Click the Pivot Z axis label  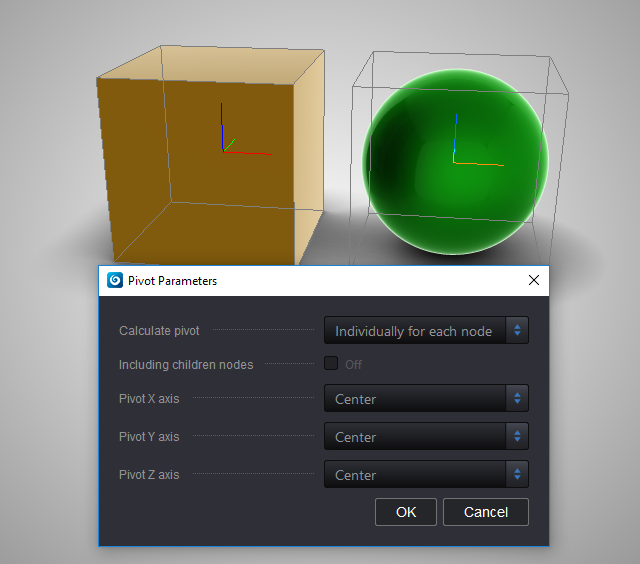149,475
